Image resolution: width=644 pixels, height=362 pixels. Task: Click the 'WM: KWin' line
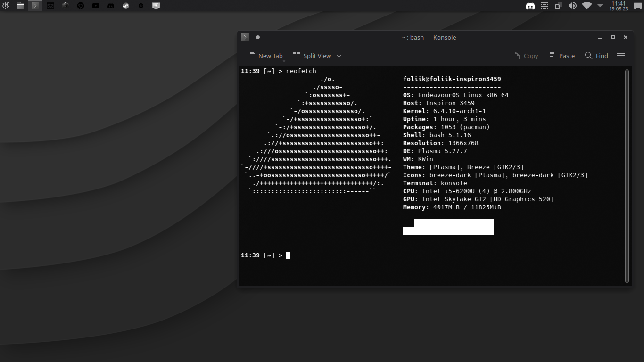pyautogui.click(x=418, y=159)
